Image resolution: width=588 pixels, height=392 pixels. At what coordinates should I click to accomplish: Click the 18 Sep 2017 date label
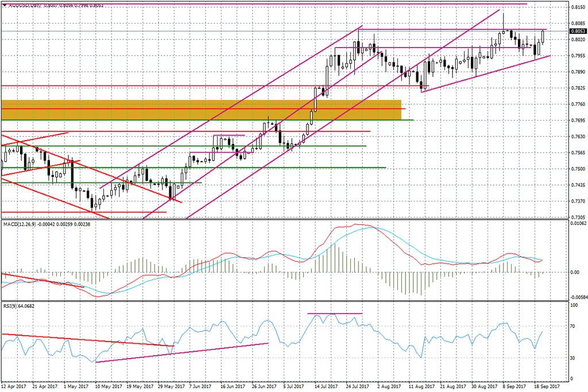click(547, 386)
